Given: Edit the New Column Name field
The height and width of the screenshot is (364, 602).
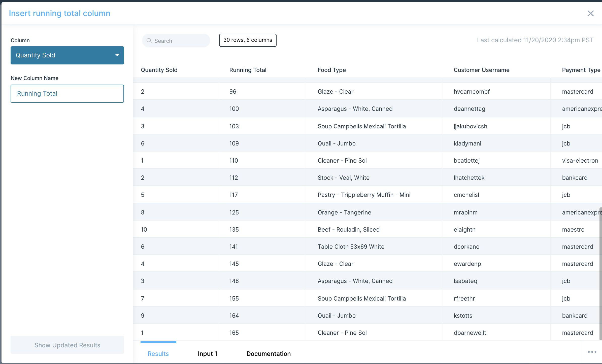Looking at the screenshot, I should (67, 94).
